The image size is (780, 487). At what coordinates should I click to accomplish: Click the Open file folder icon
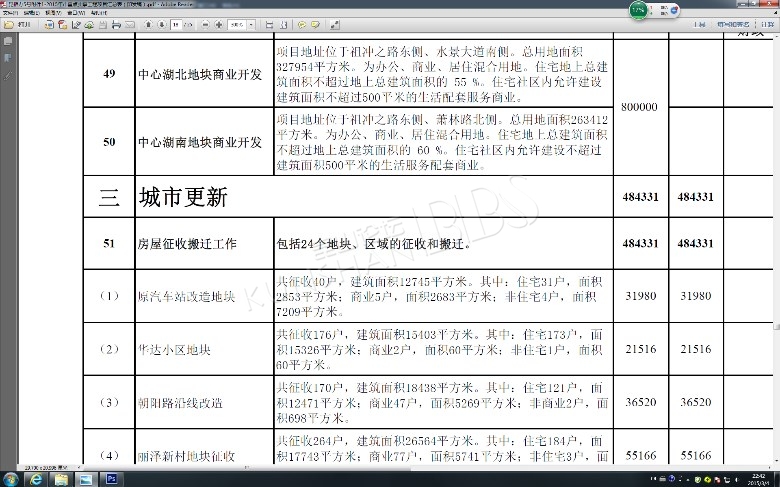(9, 24)
